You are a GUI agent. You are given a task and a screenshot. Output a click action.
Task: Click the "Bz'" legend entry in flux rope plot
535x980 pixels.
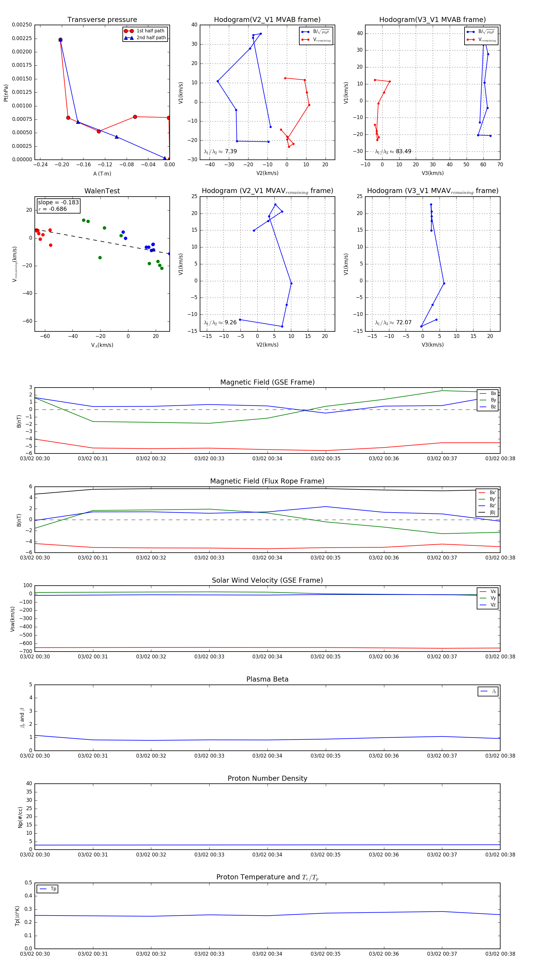[x=487, y=506]
